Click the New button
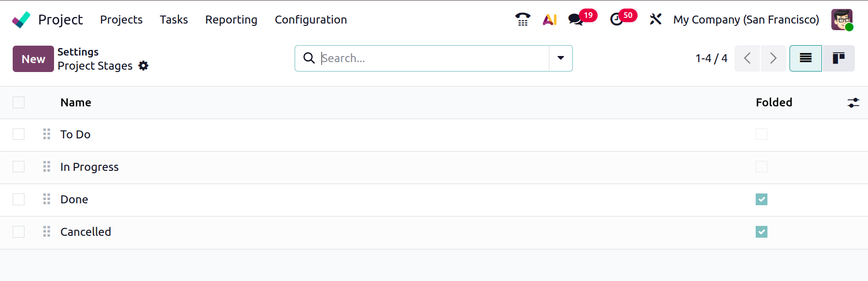This screenshot has height=281, width=868. tap(33, 59)
